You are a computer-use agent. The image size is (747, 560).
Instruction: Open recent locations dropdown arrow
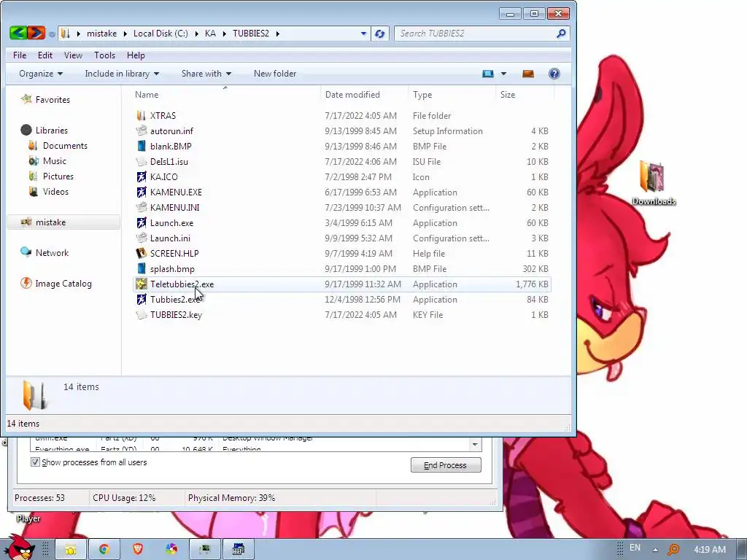tap(52, 34)
